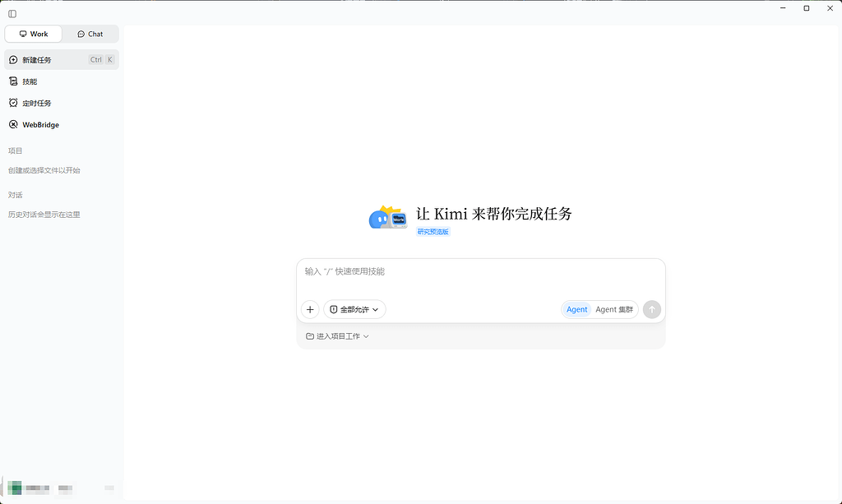Image resolution: width=842 pixels, height=504 pixels.
Task: Open the 技能 skills page
Action: [x=61, y=81]
